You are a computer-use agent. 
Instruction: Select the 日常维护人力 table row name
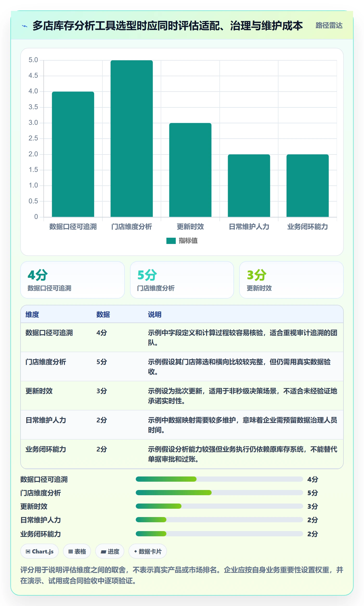pyautogui.click(x=46, y=420)
